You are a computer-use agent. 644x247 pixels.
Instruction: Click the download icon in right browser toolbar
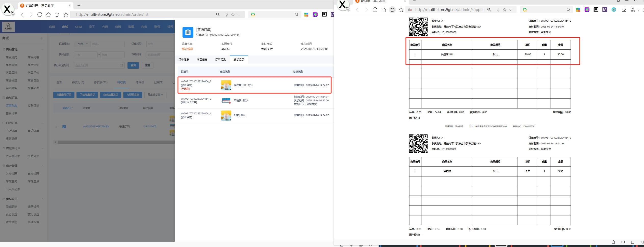(624, 10)
